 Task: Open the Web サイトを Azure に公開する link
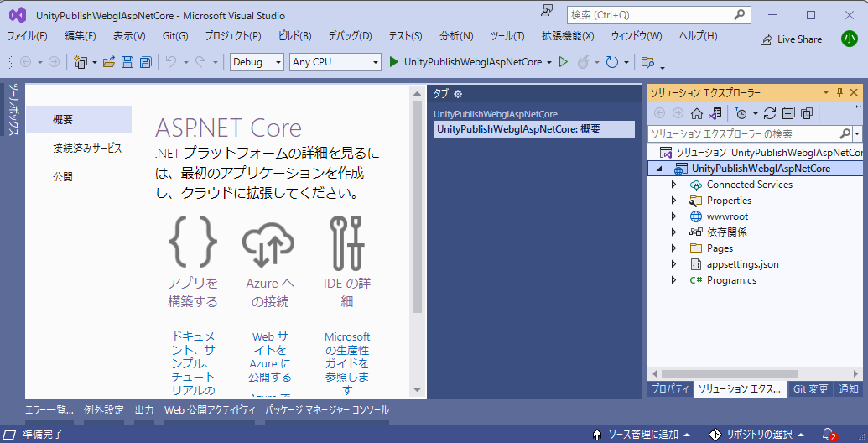(270, 357)
